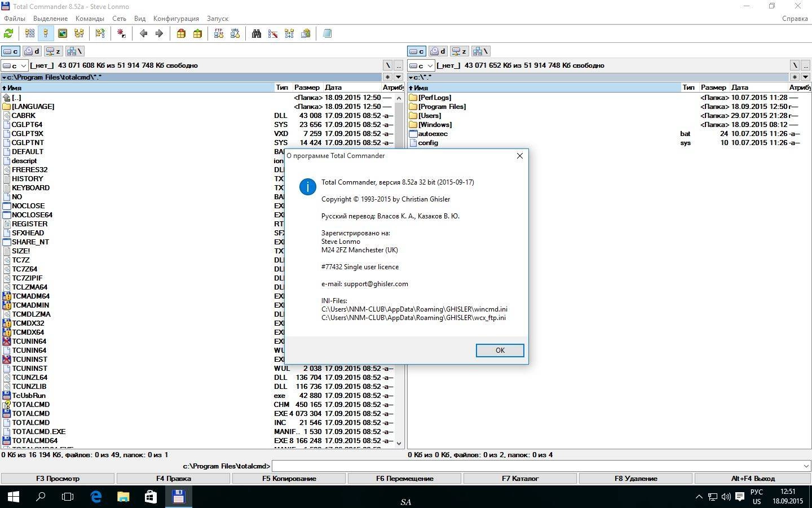
Task: Open left panel directory history arrow
Action: pyautogui.click(x=399, y=77)
